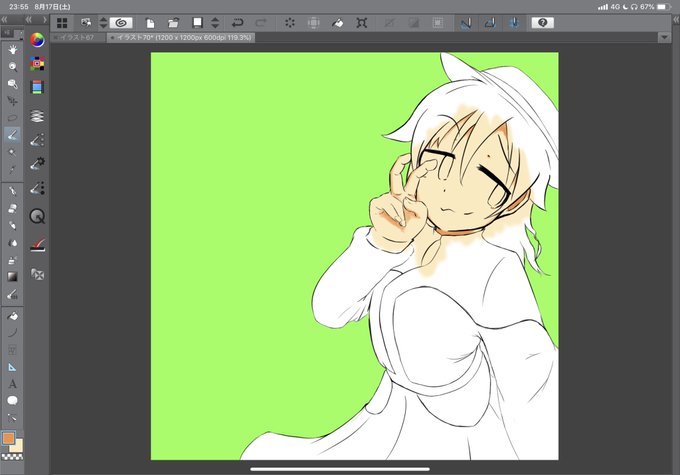Toggle Snap to Grid
The image size is (680, 475).
[514, 23]
